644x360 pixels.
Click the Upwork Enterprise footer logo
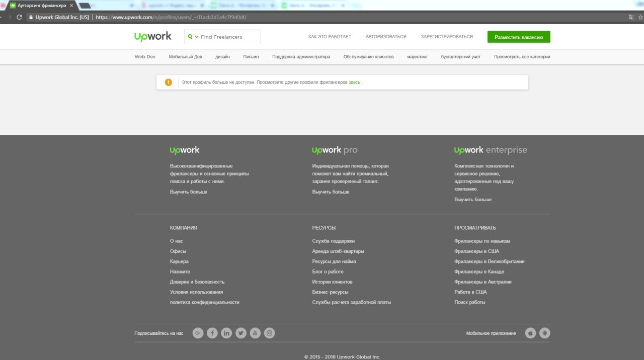tap(491, 150)
